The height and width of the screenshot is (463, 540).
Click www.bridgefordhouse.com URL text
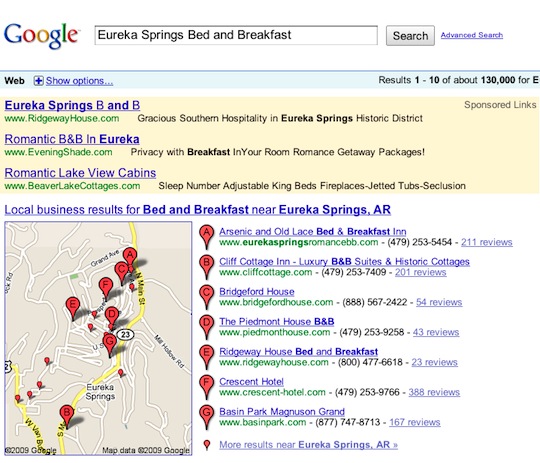(x=276, y=302)
